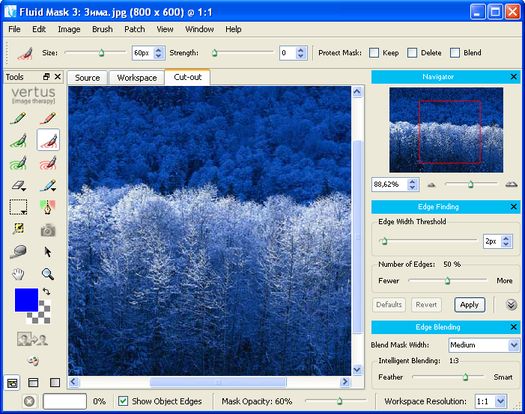525x414 pixels.
Task: Select the red Delete exact brush tool
Action: coord(48,118)
